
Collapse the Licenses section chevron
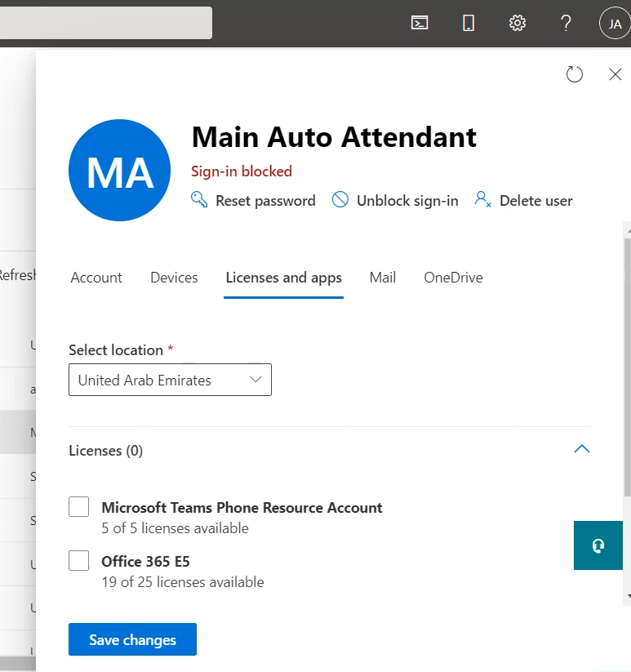tap(581, 449)
